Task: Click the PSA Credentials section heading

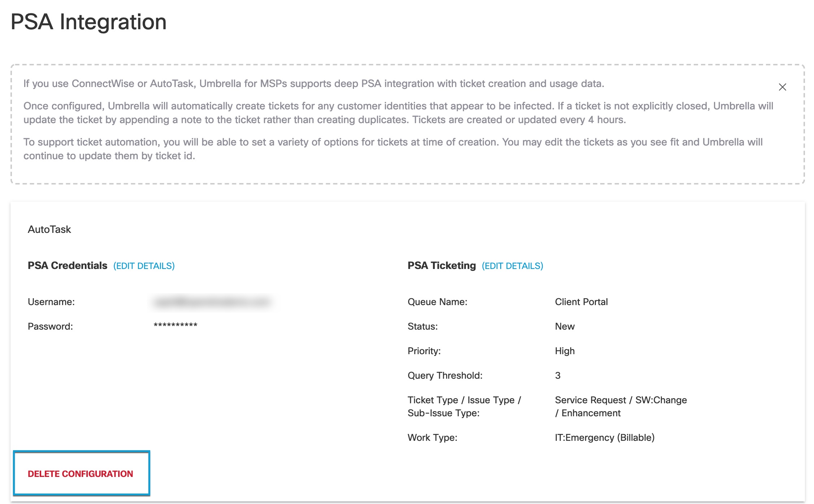Action: tap(68, 266)
